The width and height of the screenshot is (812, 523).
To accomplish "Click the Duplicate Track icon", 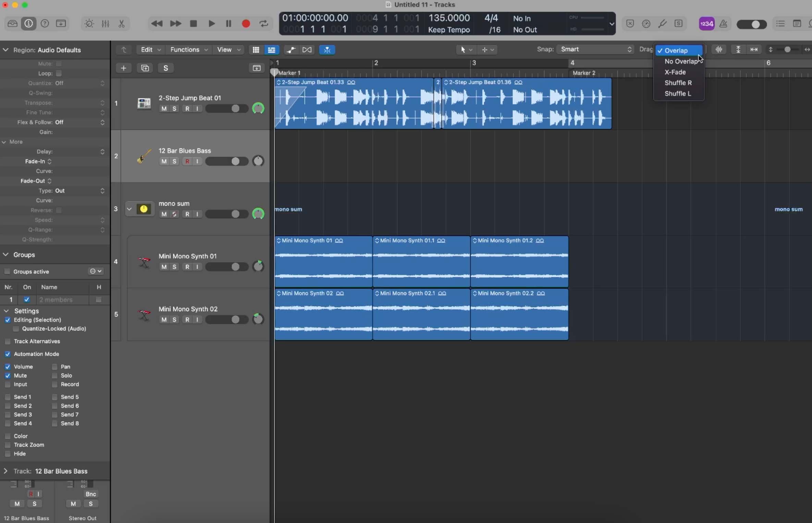I will [x=145, y=68].
